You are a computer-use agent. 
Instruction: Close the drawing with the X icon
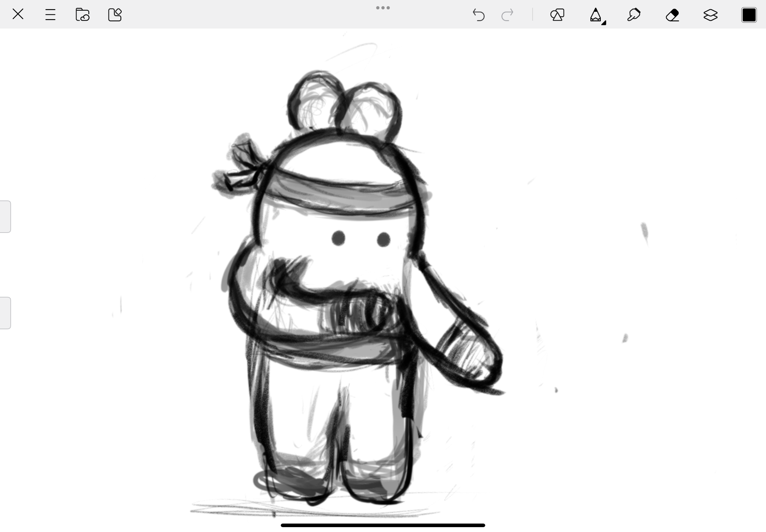coord(18,14)
